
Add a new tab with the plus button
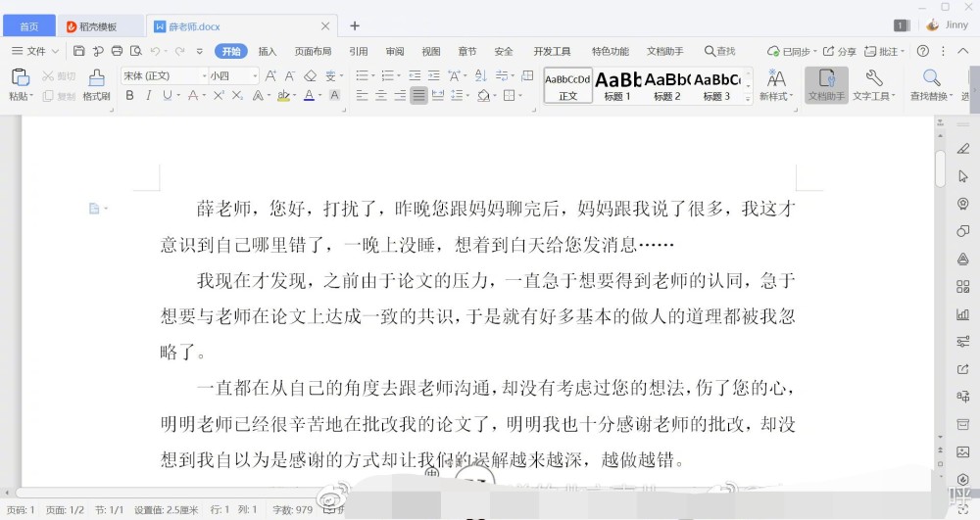tap(355, 25)
